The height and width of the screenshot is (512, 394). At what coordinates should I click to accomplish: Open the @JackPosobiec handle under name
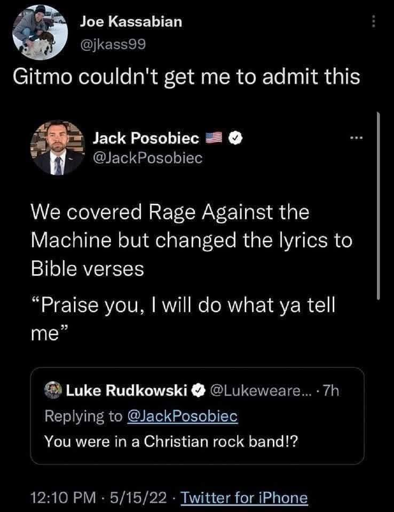148,158
